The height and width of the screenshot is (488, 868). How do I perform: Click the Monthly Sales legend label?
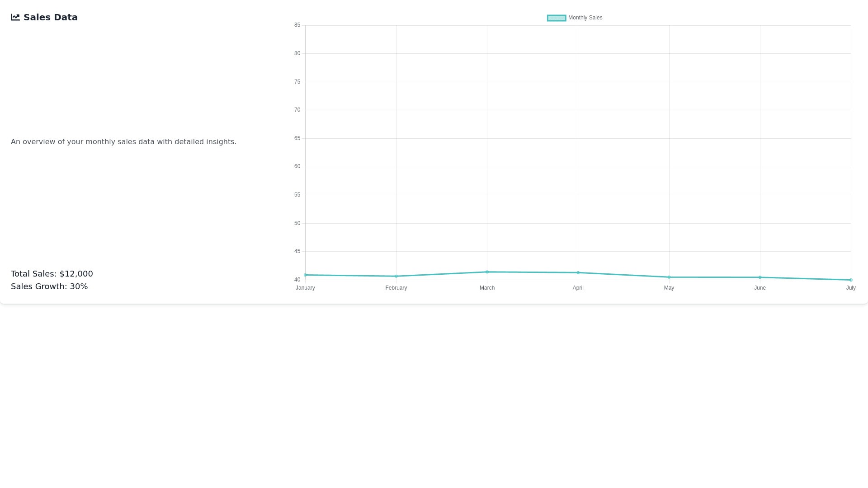pyautogui.click(x=585, y=18)
